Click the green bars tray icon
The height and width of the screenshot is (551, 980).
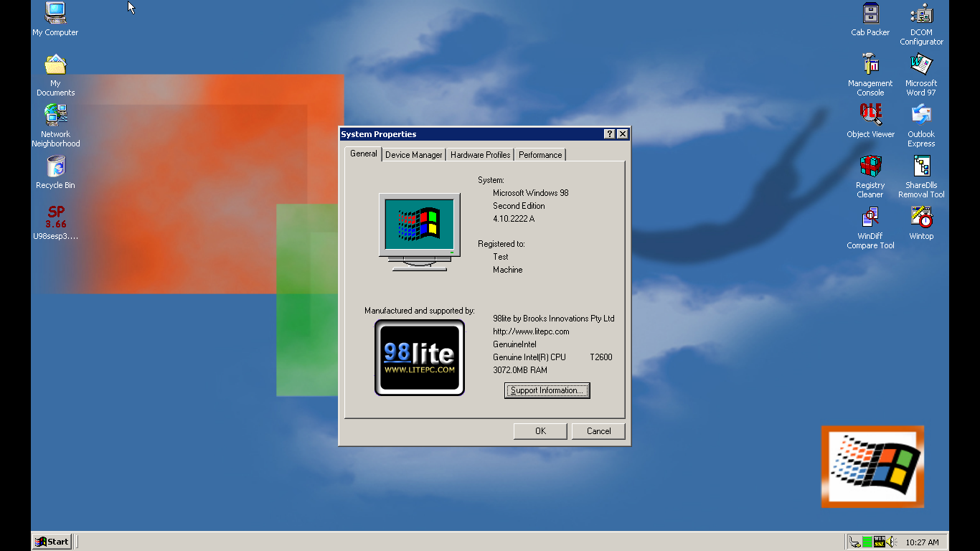click(867, 542)
